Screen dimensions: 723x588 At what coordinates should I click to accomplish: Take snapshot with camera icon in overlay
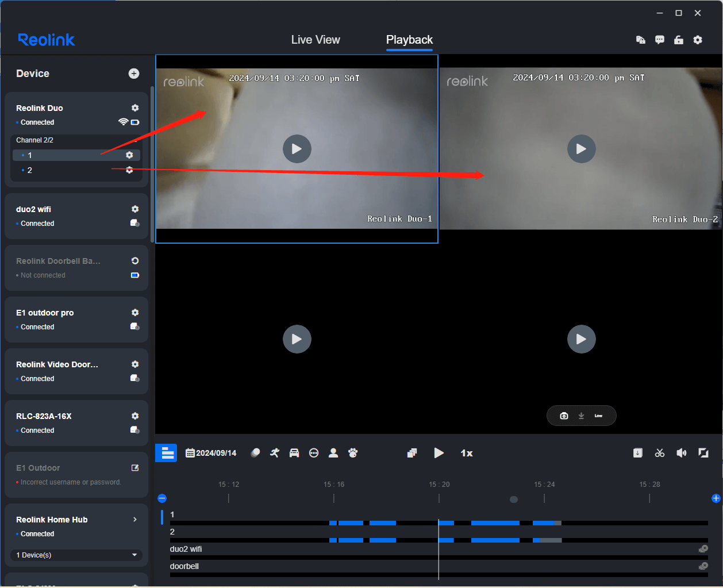pos(564,416)
